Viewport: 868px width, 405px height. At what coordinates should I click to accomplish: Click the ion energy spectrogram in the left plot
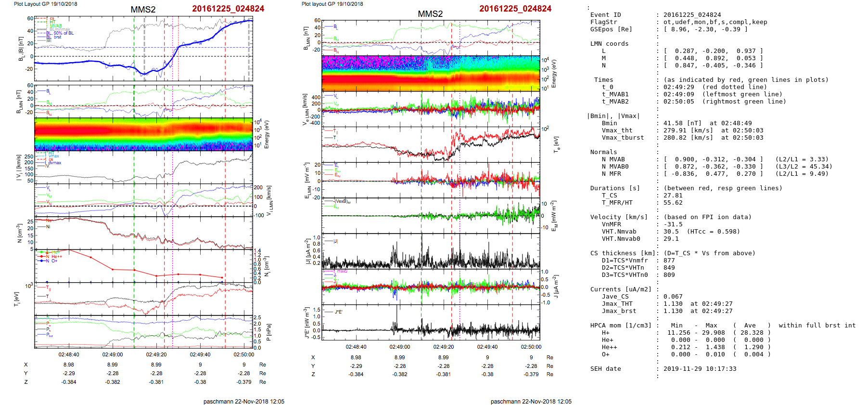(x=143, y=134)
